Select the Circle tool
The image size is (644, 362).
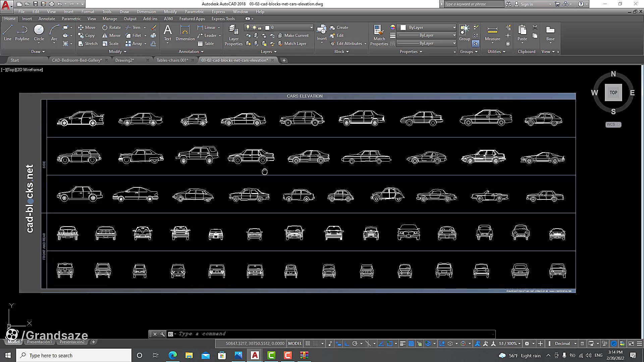[x=39, y=33]
